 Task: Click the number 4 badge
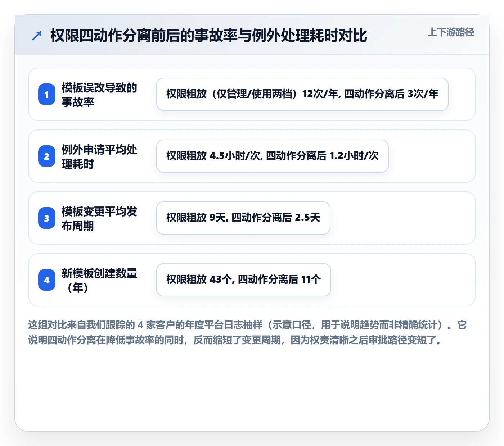47,280
